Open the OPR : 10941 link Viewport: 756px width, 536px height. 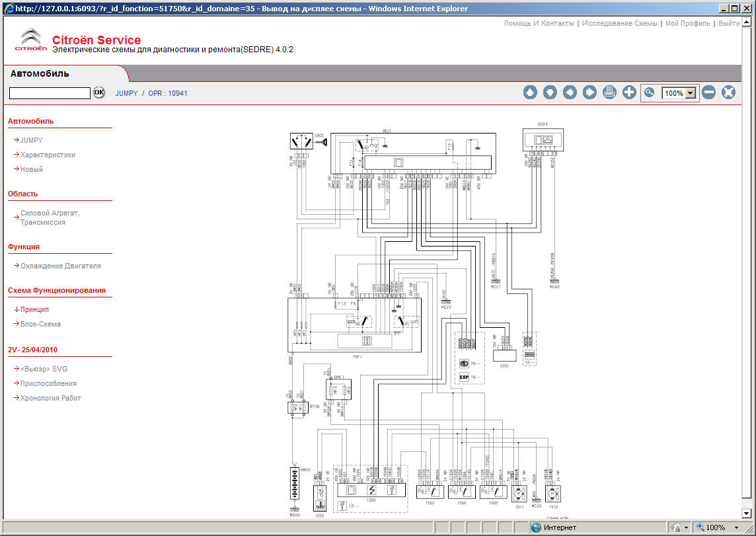coord(168,93)
